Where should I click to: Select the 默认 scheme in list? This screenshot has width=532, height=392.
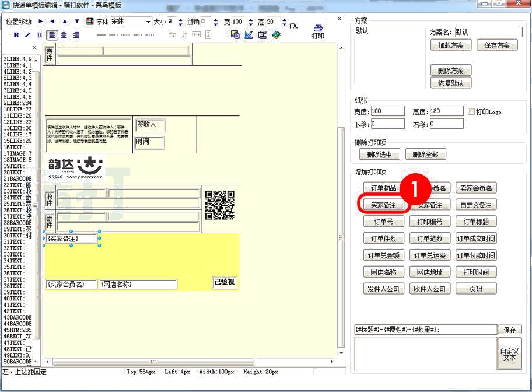coord(362,31)
